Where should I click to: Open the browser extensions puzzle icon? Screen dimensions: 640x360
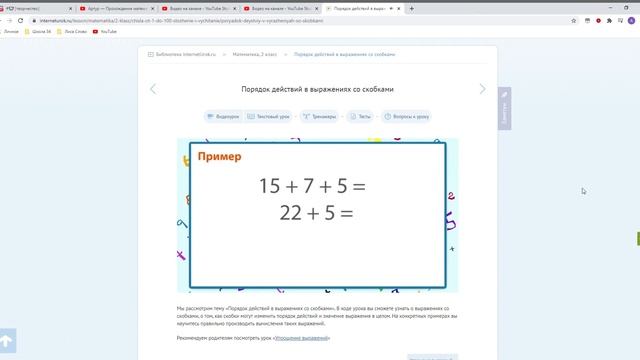[x=609, y=20]
